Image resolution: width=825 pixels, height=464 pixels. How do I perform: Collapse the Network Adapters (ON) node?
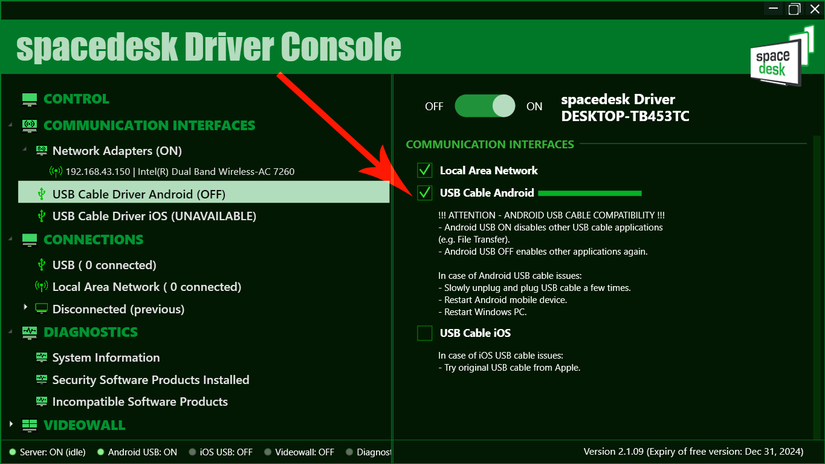[x=25, y=149]
